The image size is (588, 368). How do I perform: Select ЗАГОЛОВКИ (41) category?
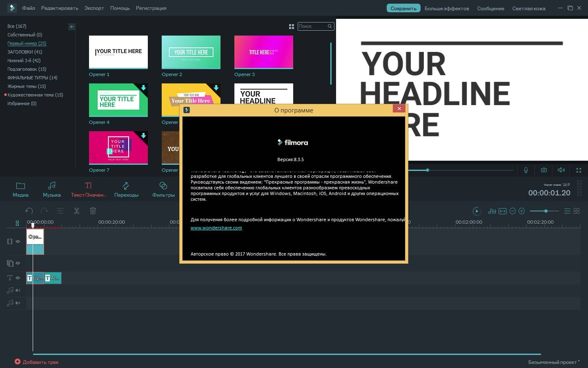[x=25, y=52]
